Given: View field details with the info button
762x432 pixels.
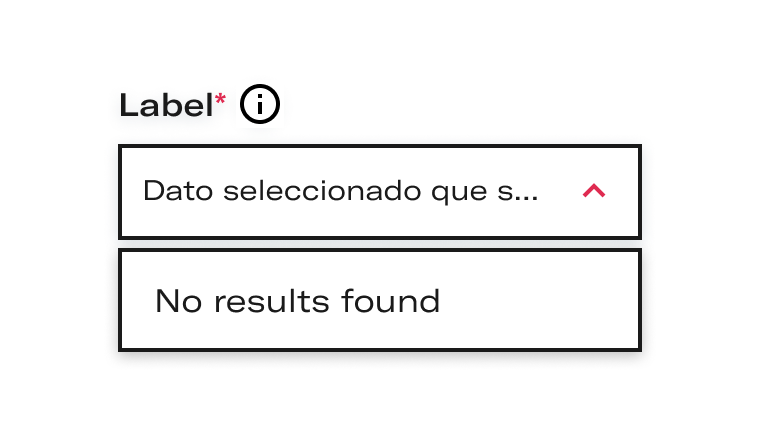Looking at the screenshot, I should click(x=260, y=104).
